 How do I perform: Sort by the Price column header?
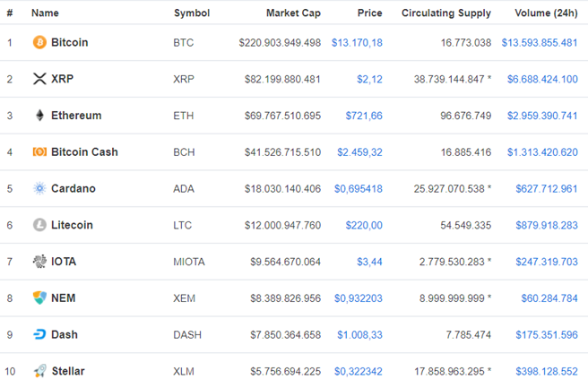370,13
